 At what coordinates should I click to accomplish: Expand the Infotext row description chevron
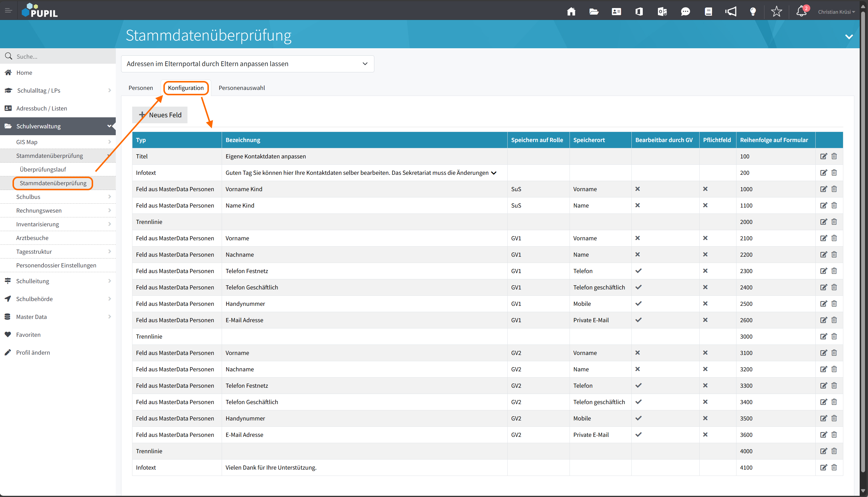point(494,173)
